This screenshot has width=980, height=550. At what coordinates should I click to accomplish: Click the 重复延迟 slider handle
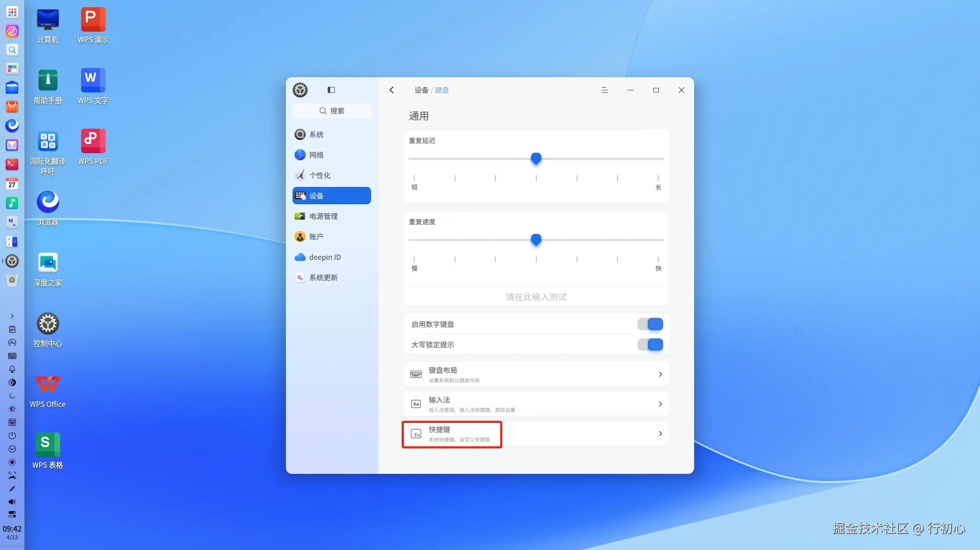point(536,159)
